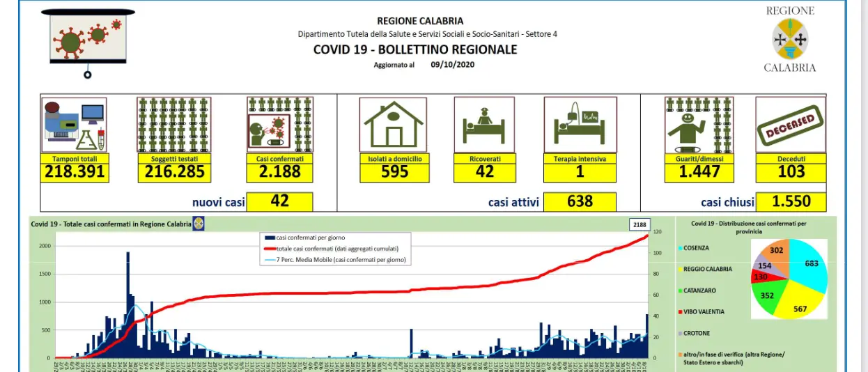Click the chart title Totale casi confermati
Viewport: 868px width, 372px height.
pos(110,224)
